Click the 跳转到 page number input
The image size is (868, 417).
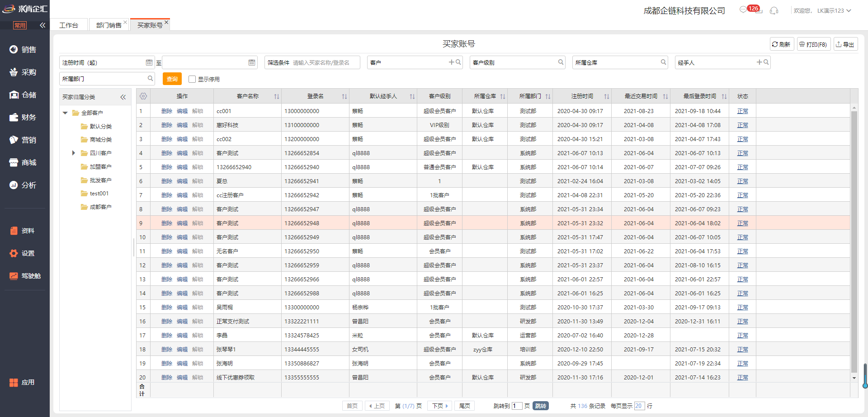click(517, 406)
